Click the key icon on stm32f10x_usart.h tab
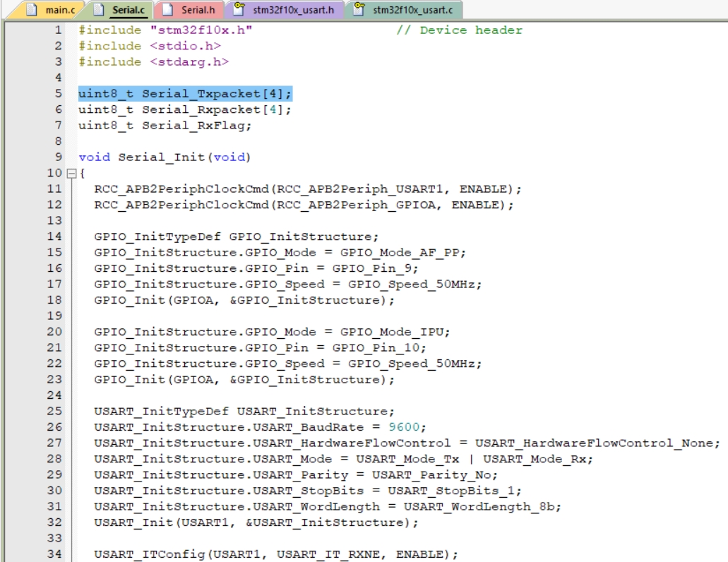 point(239,8)
